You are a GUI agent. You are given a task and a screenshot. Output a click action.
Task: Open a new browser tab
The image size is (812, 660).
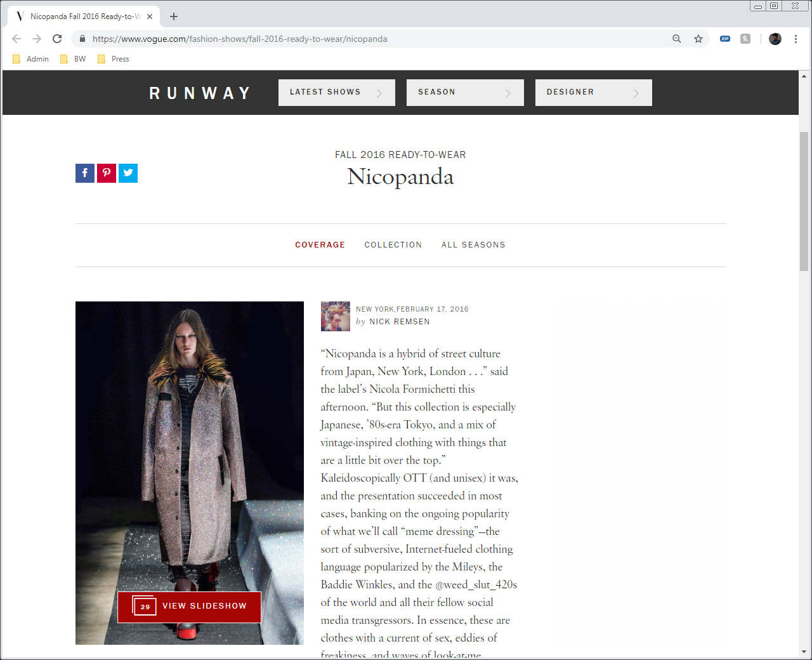point(173,16)
